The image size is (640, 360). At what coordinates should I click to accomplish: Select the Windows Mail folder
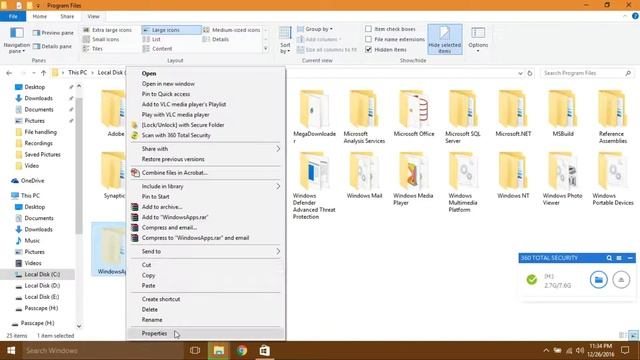pyautogui.click(x=364, y=176)
